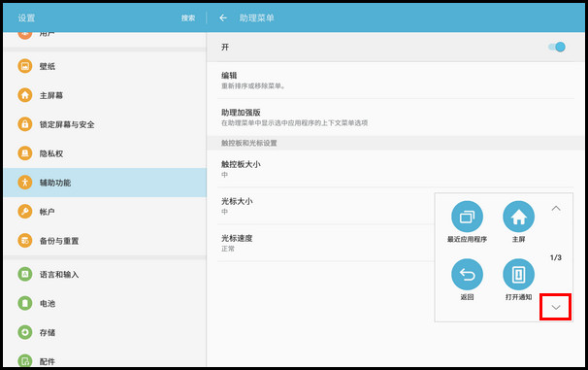Open the 助理加强版 option
The width and height of the screenshot is (588, 370).
tap(396, 118)
